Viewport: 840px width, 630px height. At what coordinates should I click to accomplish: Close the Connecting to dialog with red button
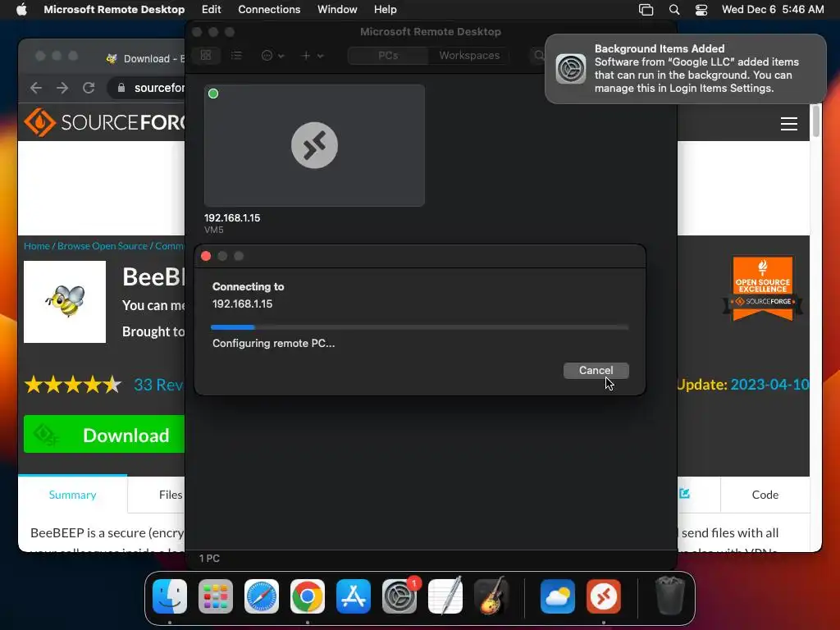pos(206,256)
